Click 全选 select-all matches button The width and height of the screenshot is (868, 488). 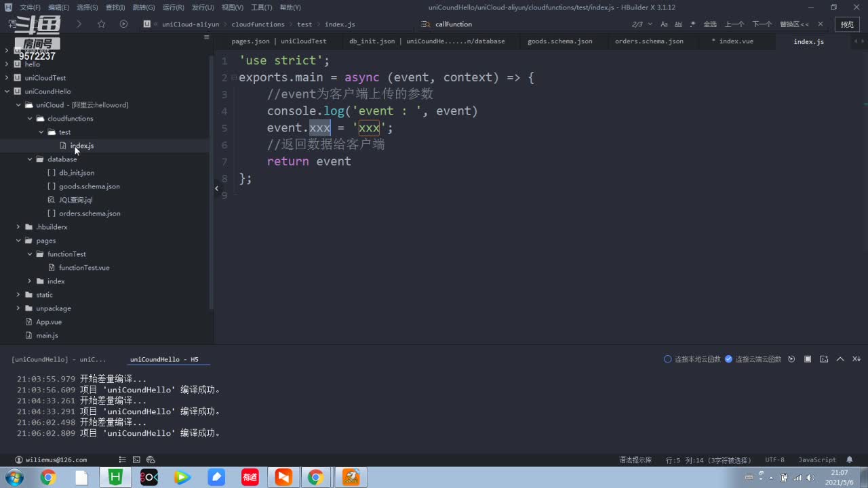pos(710,24)
